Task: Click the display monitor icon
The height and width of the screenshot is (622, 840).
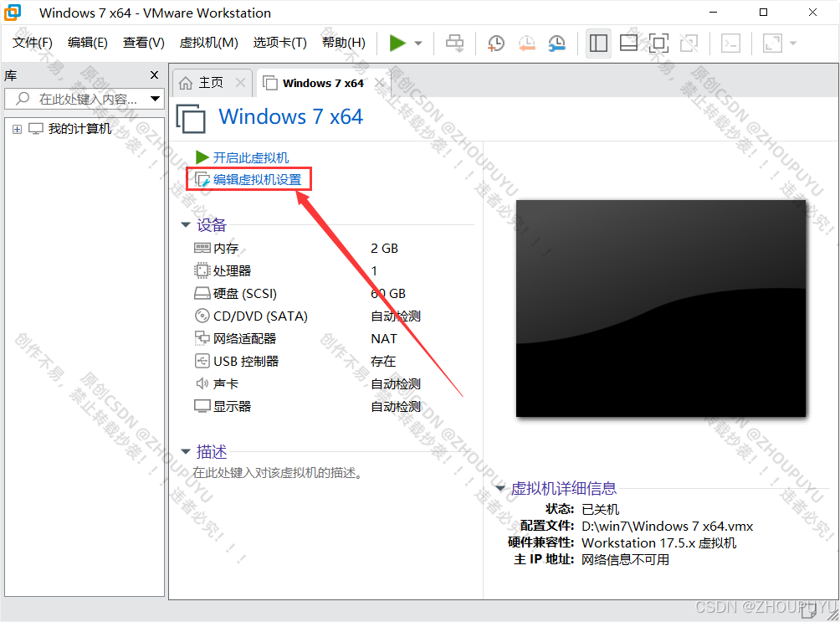Action: [x=202, y=406]
